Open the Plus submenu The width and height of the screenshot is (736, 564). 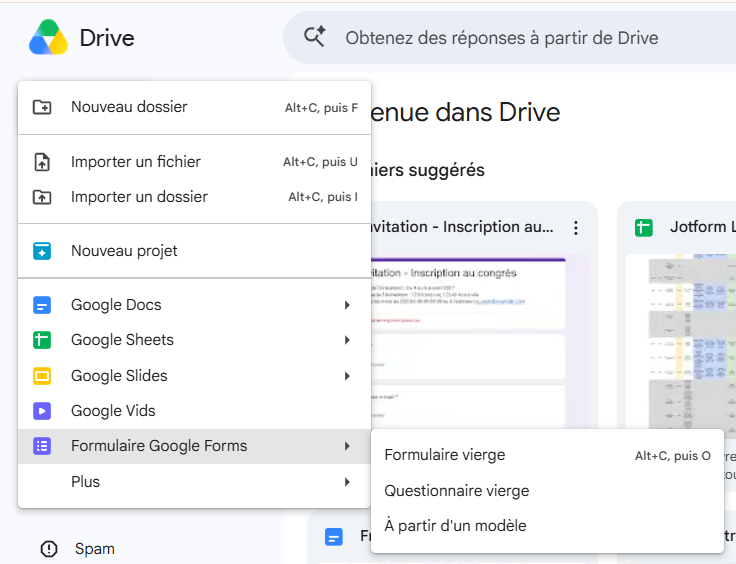[x=194, y=482]
